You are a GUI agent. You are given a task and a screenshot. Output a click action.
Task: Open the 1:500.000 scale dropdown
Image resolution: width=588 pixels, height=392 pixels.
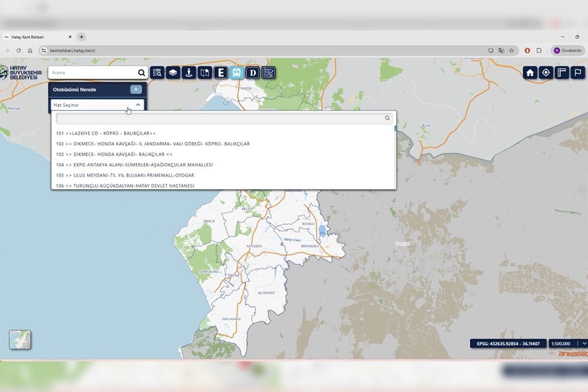pos(584,343)
